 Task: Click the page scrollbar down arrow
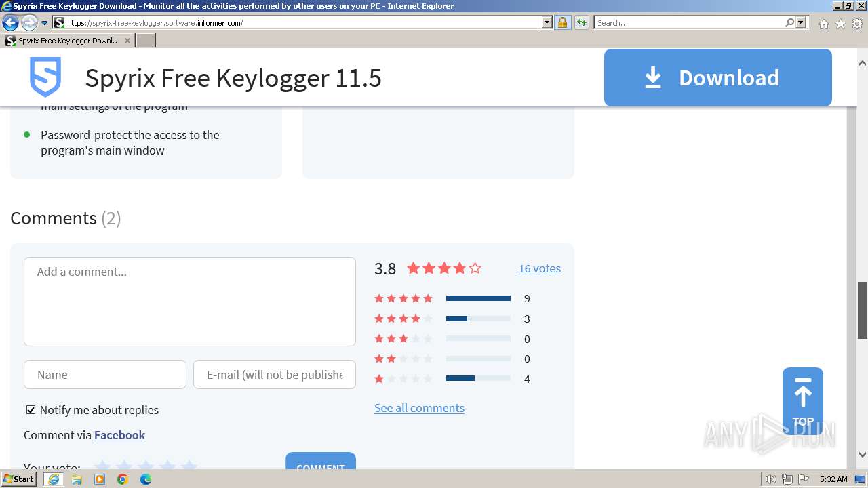(863, 455)
